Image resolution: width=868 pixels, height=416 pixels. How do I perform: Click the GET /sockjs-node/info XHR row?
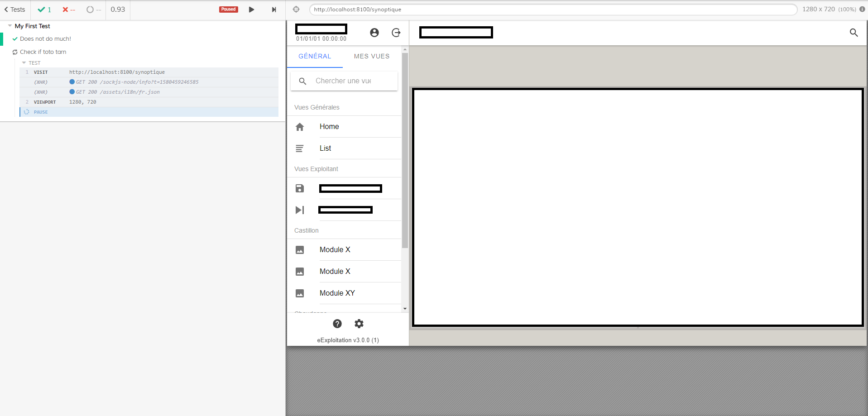coord(149,82)
